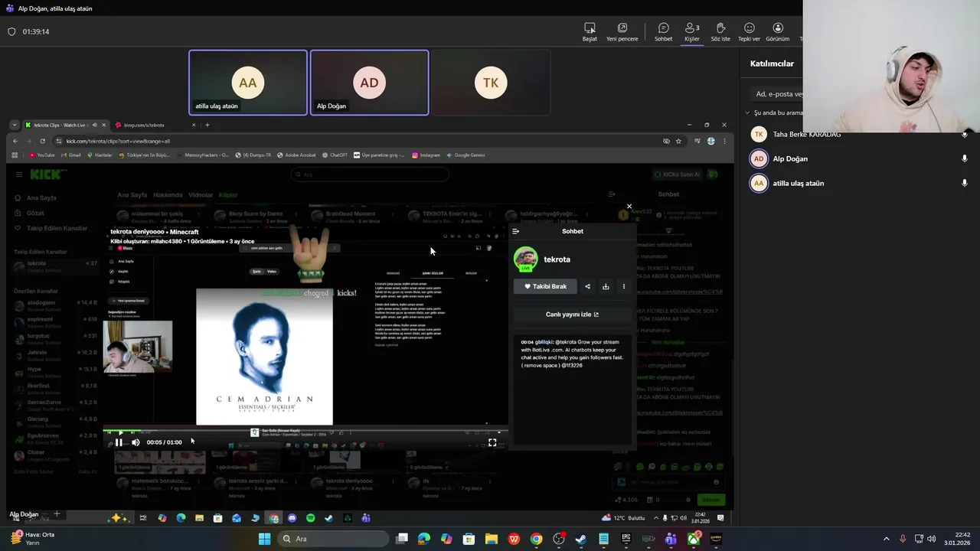Click Canlı yayını izle button
The width and height of the screenshot is (980, 551).
click(x=572, y=315)
